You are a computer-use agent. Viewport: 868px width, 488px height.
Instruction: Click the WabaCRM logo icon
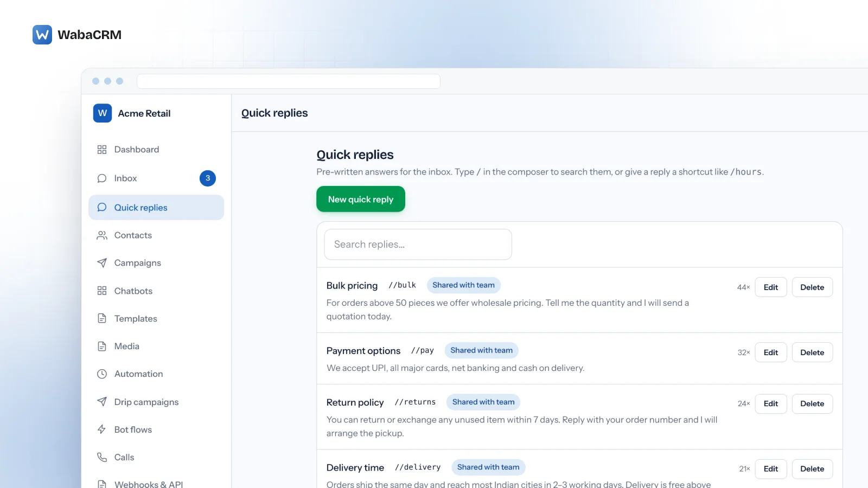42,35
